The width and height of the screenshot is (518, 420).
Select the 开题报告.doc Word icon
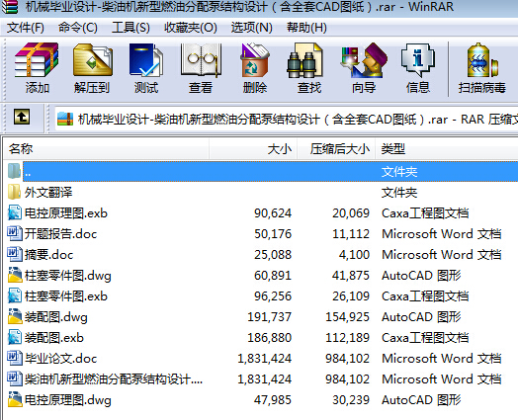click(15, 234)
